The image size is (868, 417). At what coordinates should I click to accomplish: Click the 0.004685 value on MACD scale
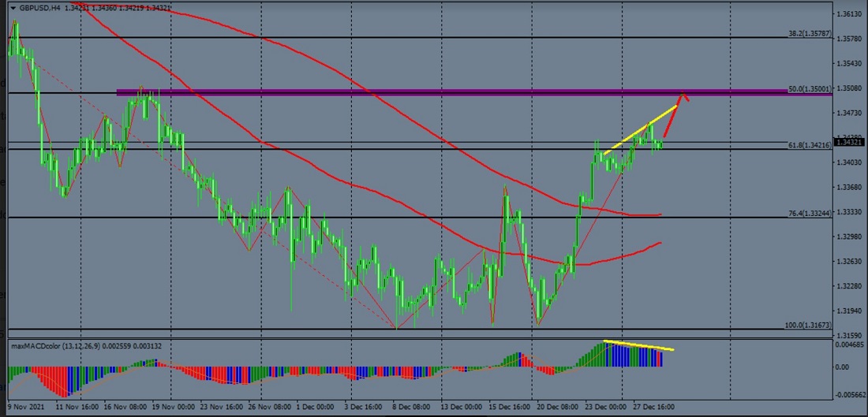click(850, 344)
